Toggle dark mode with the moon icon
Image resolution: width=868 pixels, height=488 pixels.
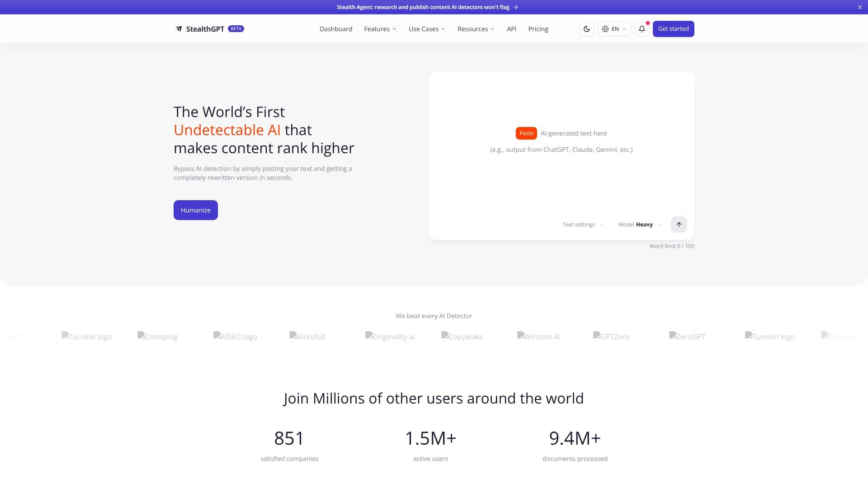point(586,29)
